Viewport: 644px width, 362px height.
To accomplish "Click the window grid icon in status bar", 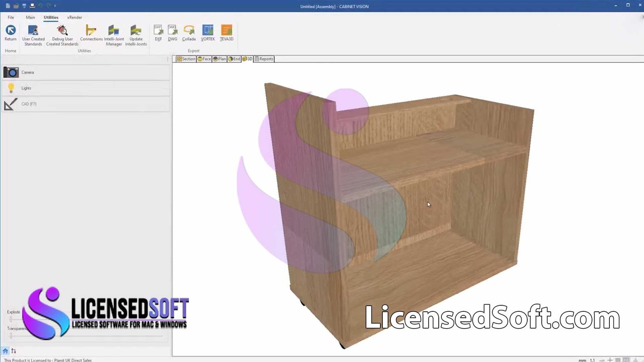I will 626,360.
